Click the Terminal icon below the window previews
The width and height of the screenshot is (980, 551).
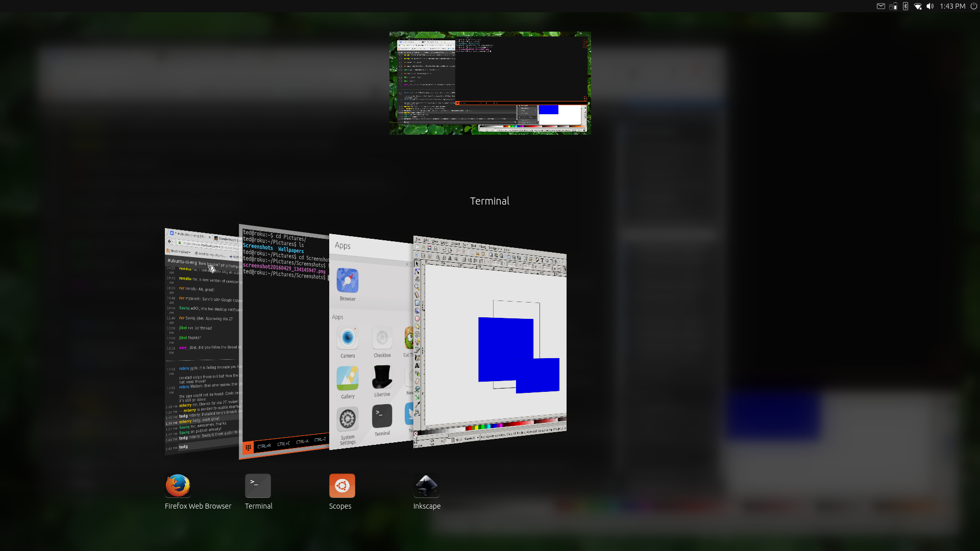[258, 485]
